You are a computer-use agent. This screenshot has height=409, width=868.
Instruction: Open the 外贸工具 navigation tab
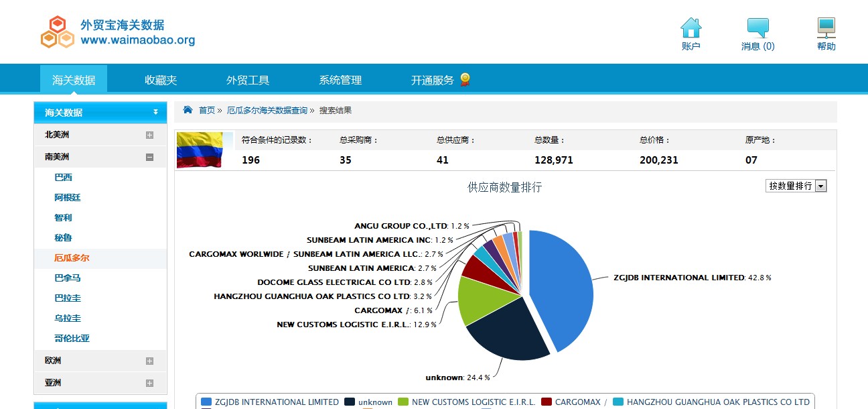(248, 80)
